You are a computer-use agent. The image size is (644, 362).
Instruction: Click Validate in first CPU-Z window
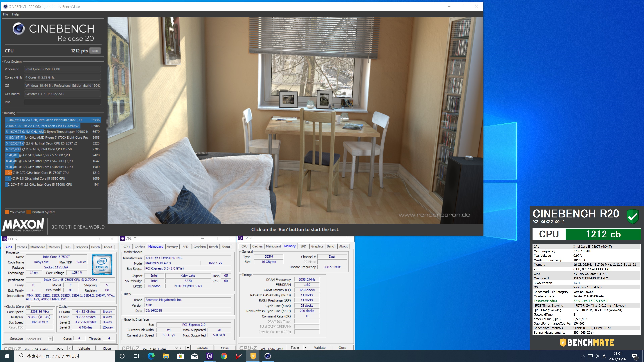84,348
